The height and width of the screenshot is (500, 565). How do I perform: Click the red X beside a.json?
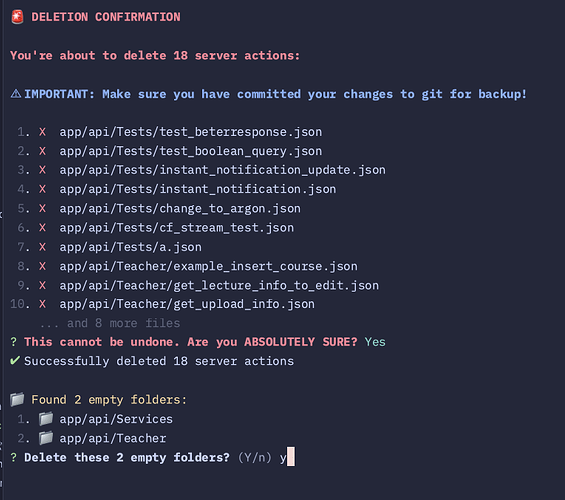42,247
